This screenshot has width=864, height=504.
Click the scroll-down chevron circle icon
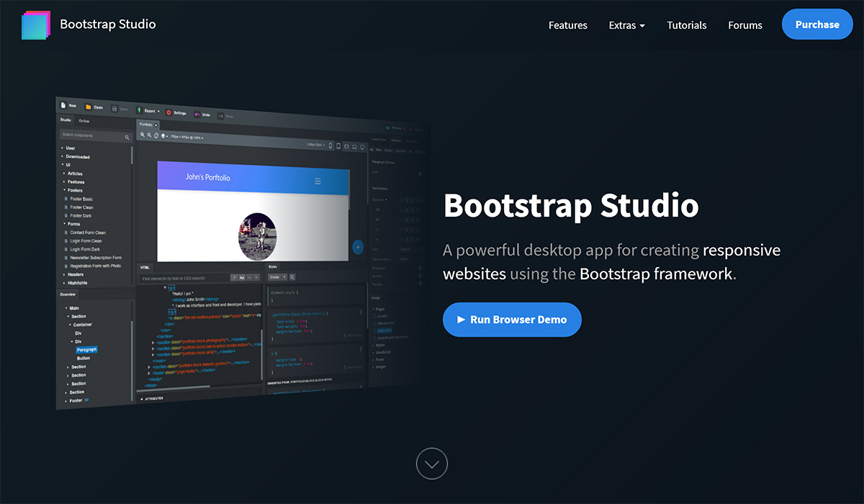(x=432, y=464)
